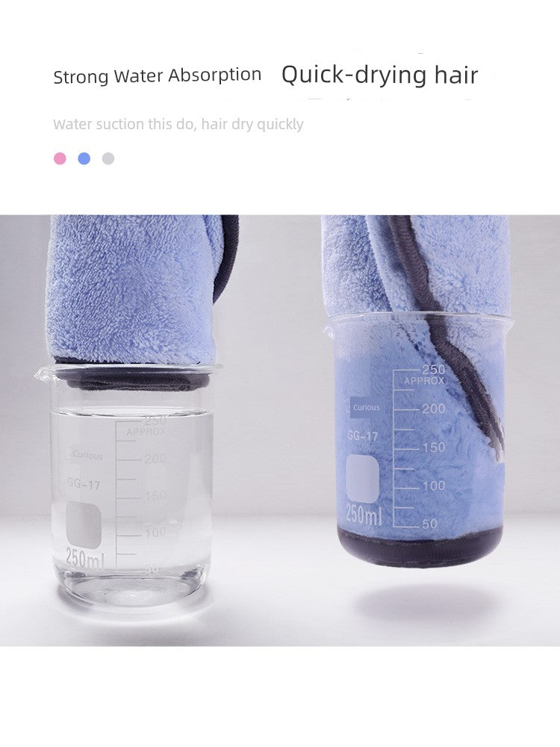560x747 pixels.
Task: Click the 'Quick-drying hair' heading
Action: [379, 75]
